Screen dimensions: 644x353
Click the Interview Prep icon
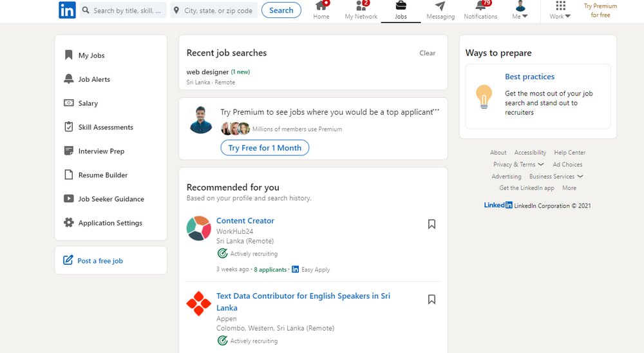(x=69, y=151)
